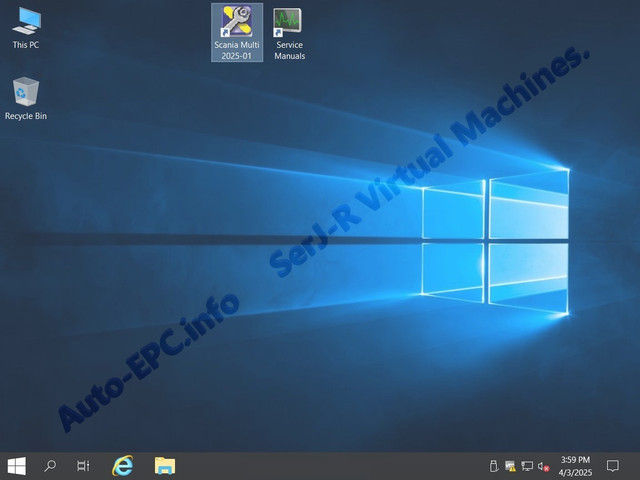Click the USB safely remove hardware tray icon
The height and width of the screenshot is (480, 640).
click(x=493, y=466)
